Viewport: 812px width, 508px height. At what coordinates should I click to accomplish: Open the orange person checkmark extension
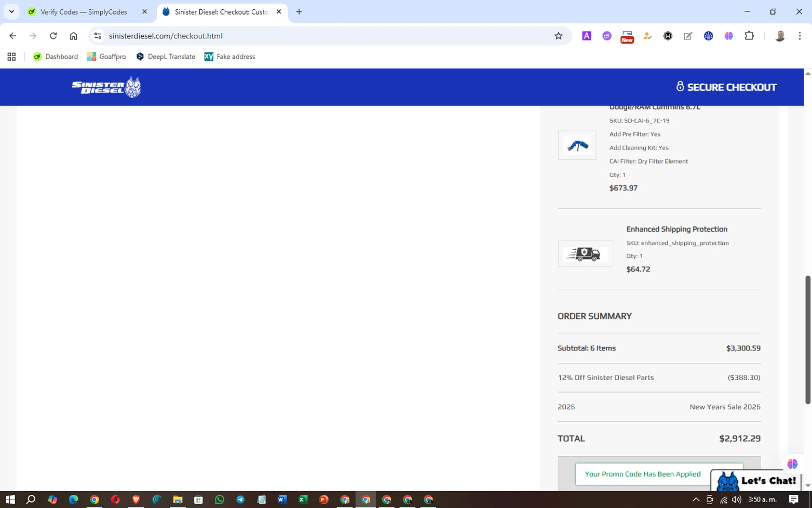(x=647, y=36)
